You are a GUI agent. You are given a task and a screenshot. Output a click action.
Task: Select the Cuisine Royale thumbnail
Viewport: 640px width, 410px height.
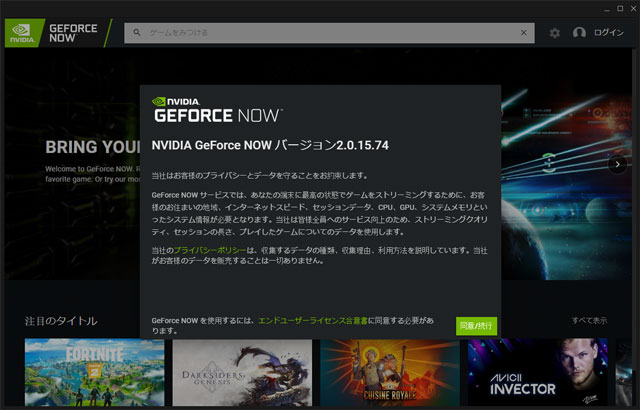point(390,372)
